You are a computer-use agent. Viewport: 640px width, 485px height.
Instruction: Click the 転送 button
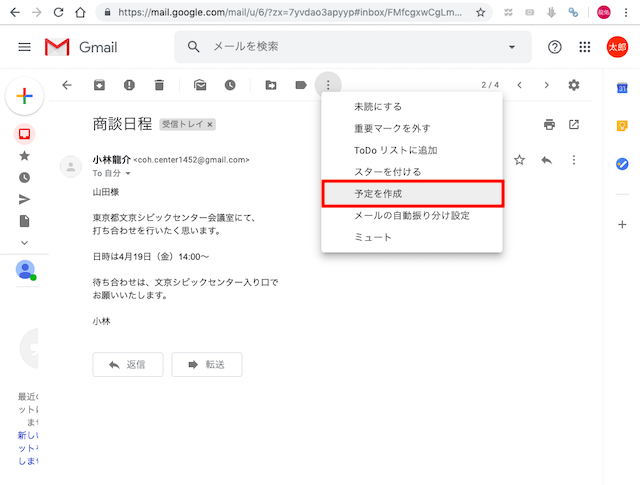[207, 365]
